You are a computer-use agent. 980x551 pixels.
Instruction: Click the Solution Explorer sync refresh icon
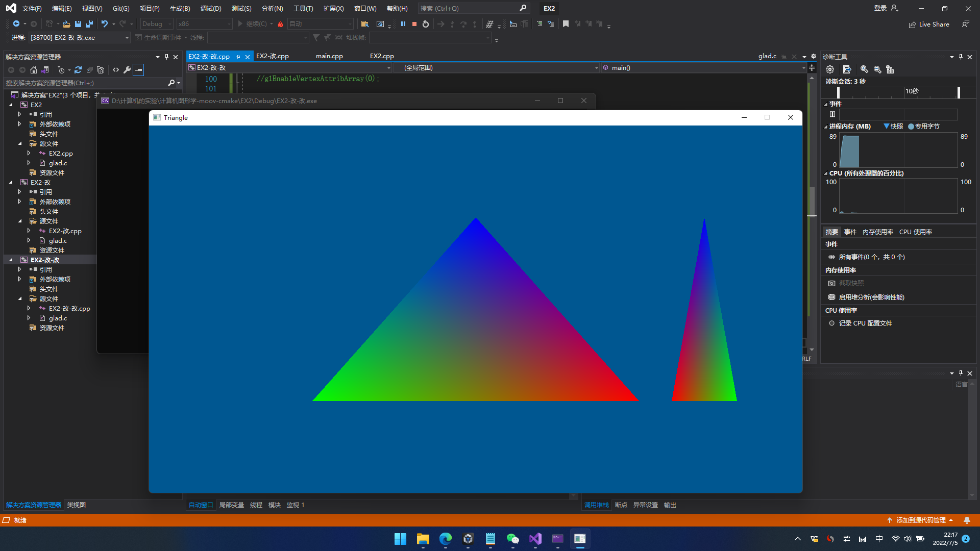[x=78, y=70]
